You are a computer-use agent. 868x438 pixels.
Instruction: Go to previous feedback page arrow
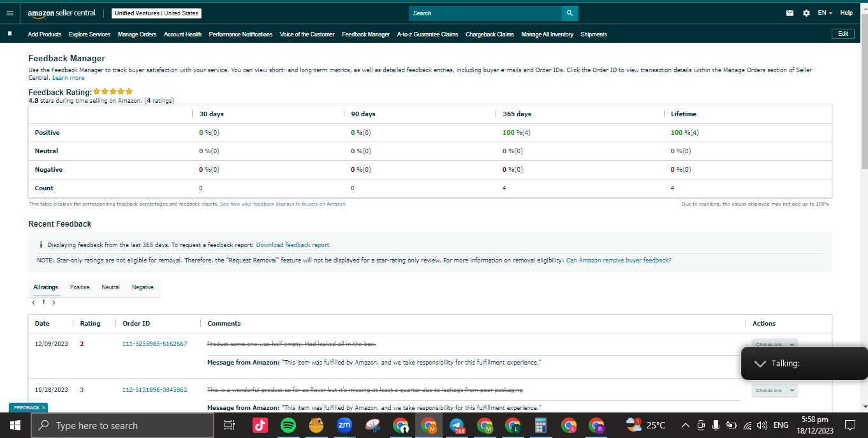coord(33,303)
